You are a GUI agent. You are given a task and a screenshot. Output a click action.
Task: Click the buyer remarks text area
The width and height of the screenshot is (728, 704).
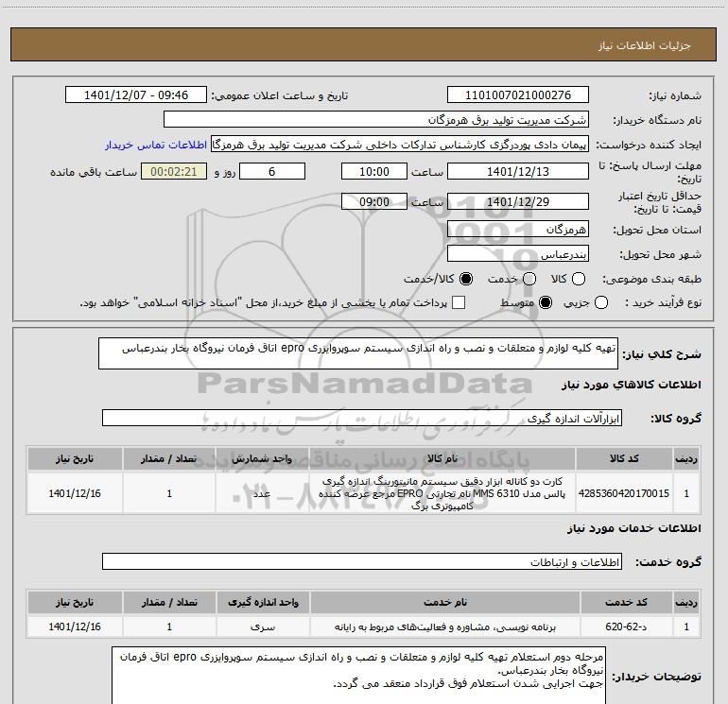point(358,676)
